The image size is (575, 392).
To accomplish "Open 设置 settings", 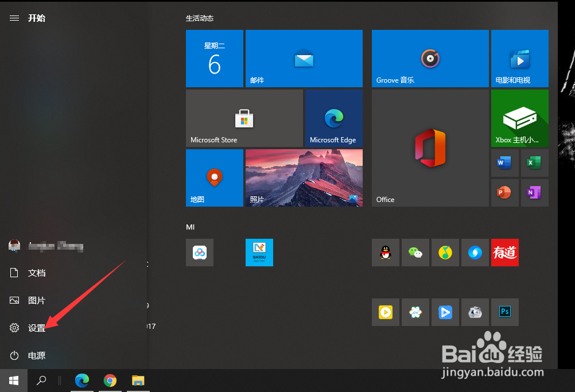I will [x=73, y=328].
